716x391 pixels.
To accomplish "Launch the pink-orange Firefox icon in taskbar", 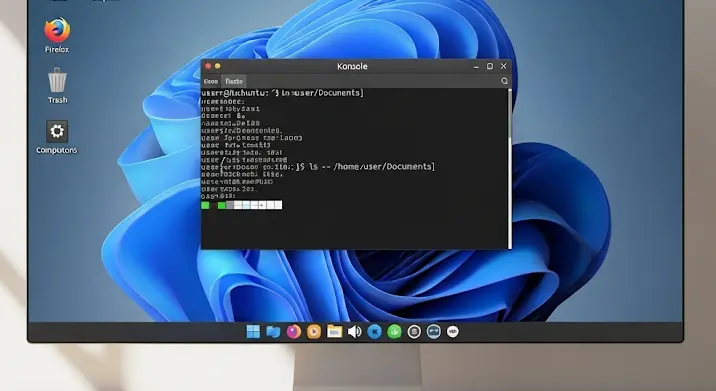I will 294,332.
